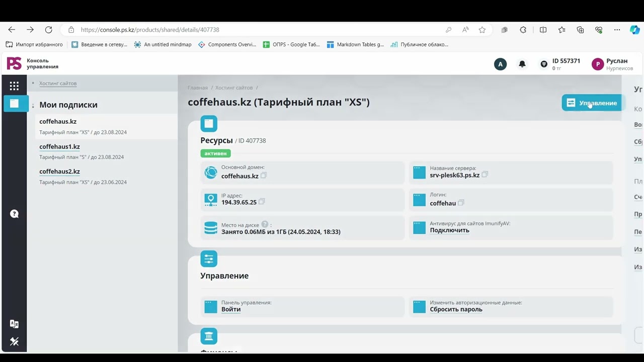
Task: Reload the page with refresh icon
Action: coord(48,30)
